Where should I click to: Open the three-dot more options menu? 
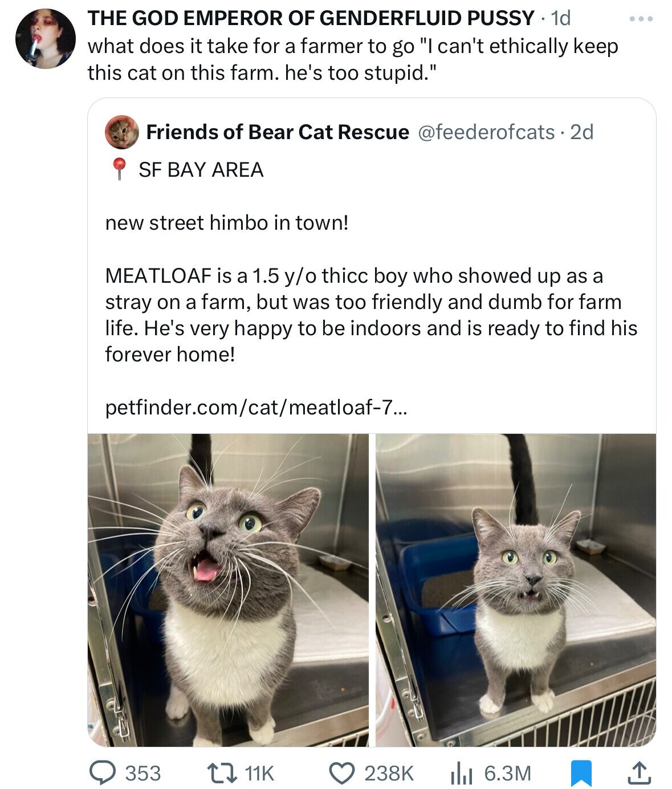(x=641, y=19)
